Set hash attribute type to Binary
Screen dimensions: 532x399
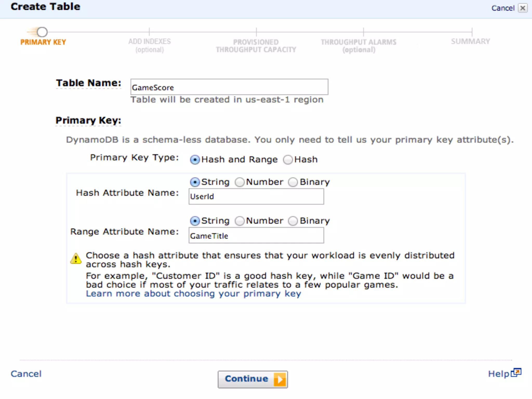[293, 182]
